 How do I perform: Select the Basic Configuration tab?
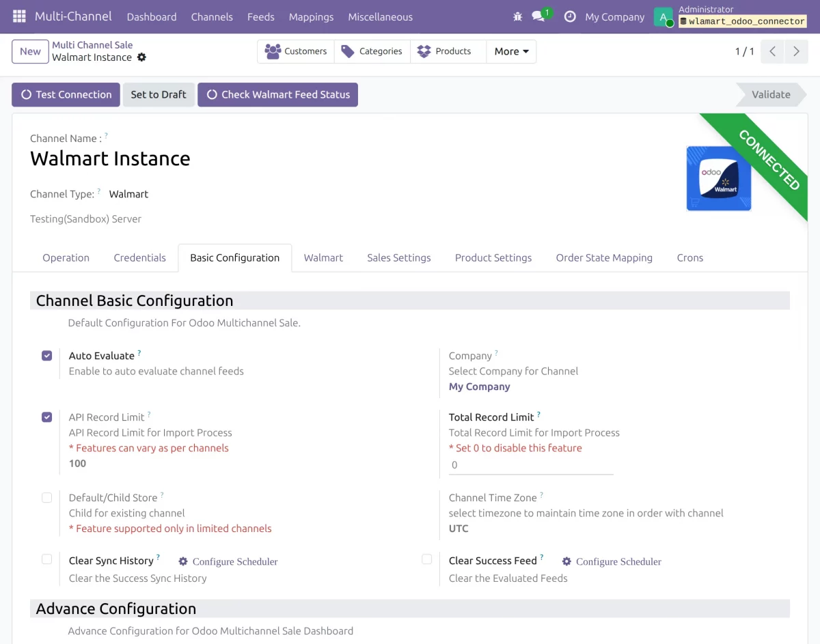[x=234, y=257]
